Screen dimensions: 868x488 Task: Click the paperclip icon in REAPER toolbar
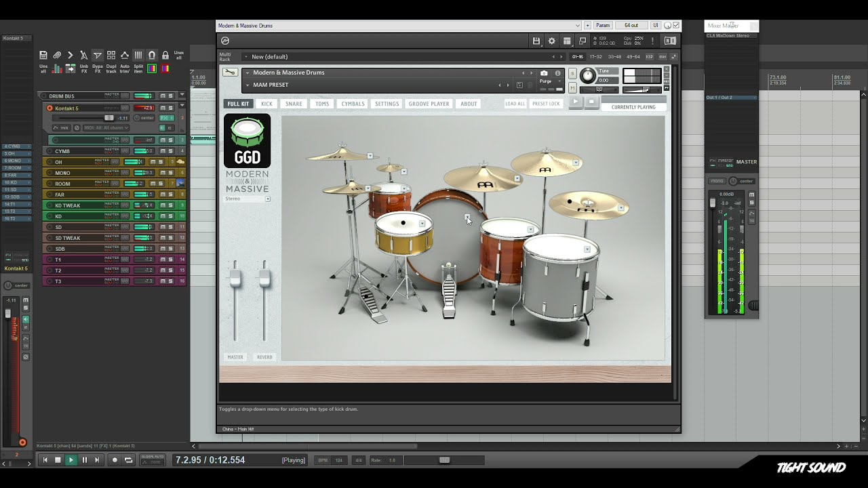(x=57, y=56)
